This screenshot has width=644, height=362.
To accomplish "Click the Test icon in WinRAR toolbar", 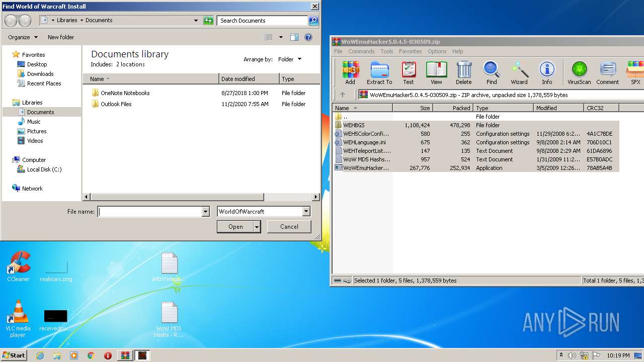I will click(409, 72).
